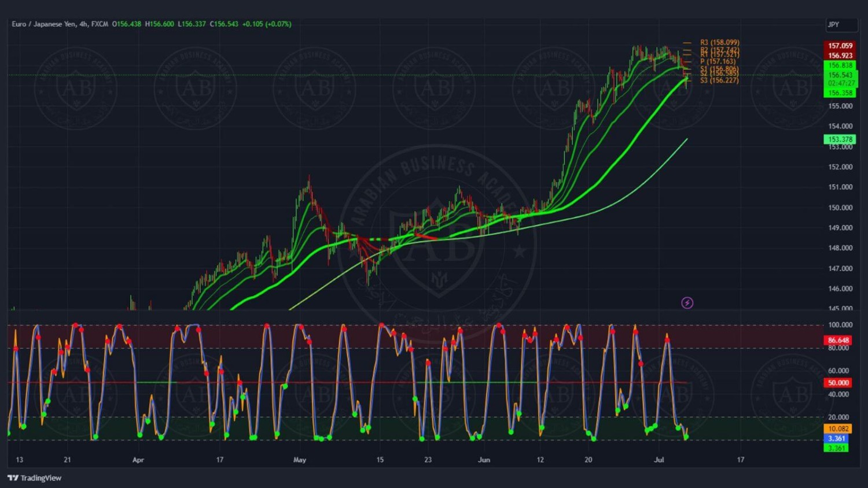Select the high value H156.600
The height and width of the screenshot is (488, 868).
159,24
